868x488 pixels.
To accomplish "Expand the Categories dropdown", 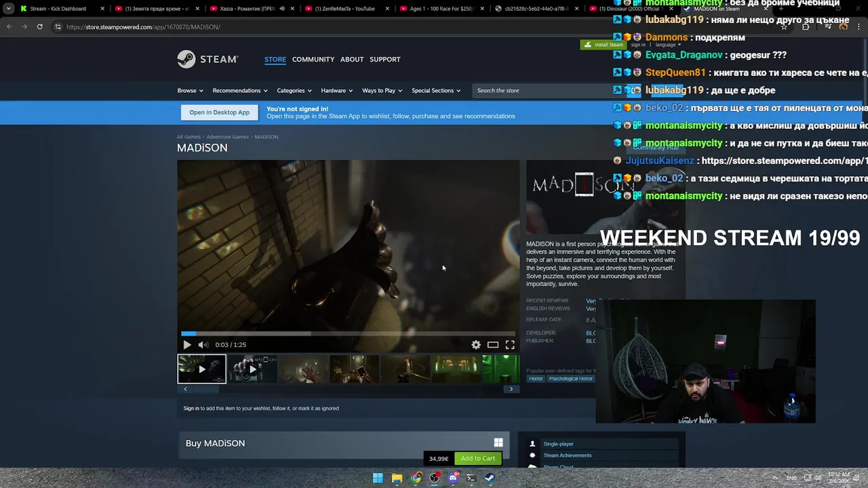I will coord(294,90).
